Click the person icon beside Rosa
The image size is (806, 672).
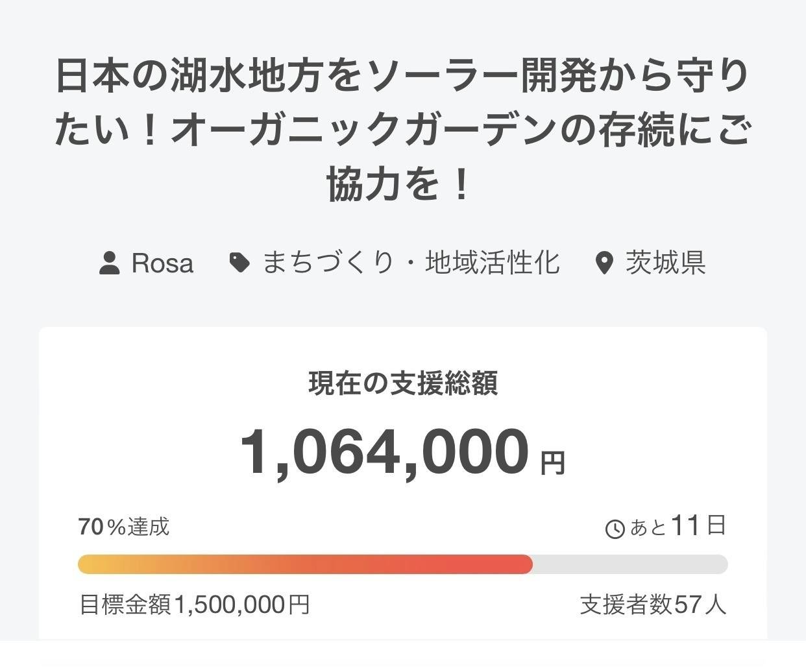110,263
